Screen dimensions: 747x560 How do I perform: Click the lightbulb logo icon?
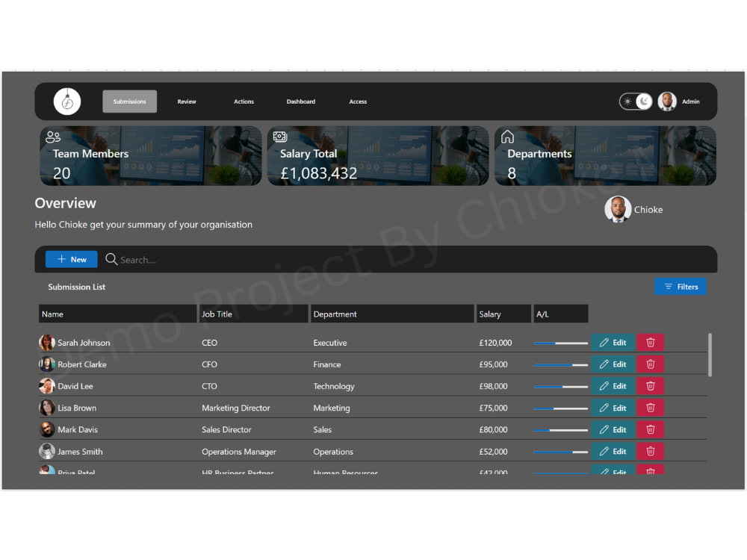click(x=67, y=102)
